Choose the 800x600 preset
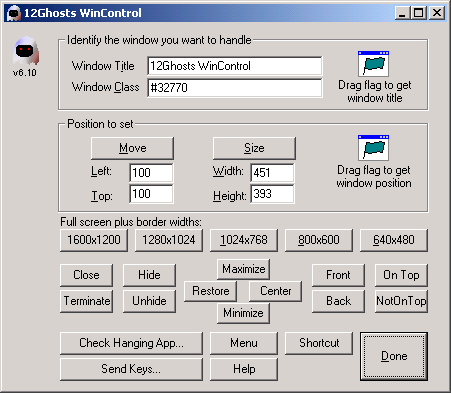Viewport: 451px width, 393px height. (x=319, y=240)
